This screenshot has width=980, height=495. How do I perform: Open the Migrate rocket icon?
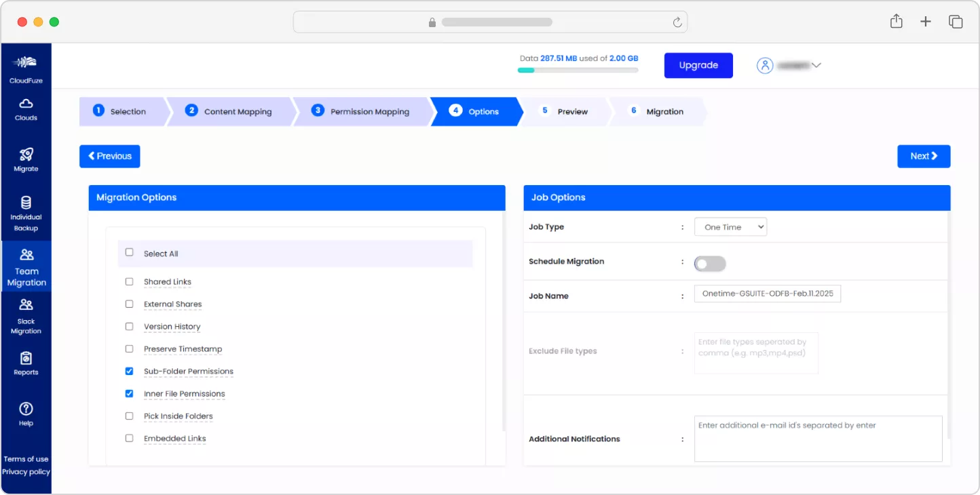pyautogui.click(x=26, y=155)
